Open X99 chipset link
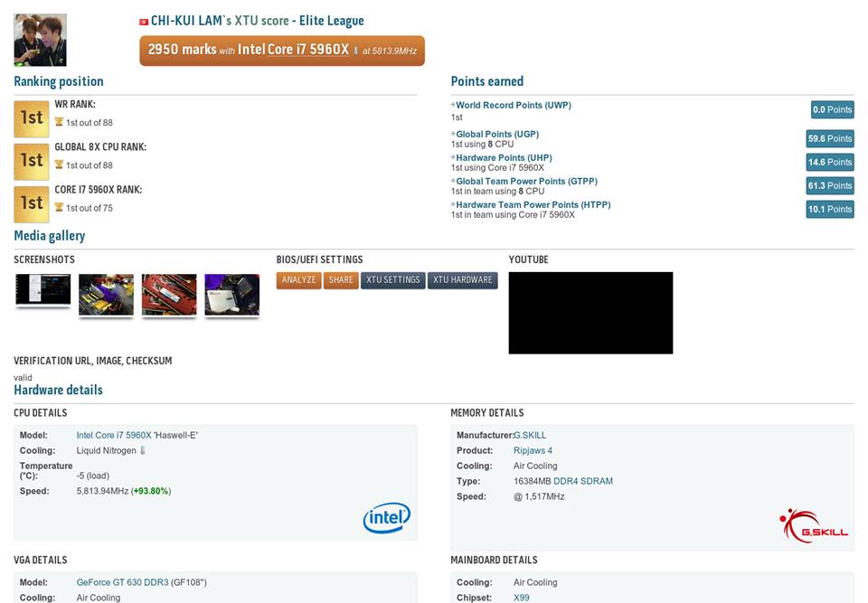Viewport: 868px width, 603px height. (x=522, y=598)
